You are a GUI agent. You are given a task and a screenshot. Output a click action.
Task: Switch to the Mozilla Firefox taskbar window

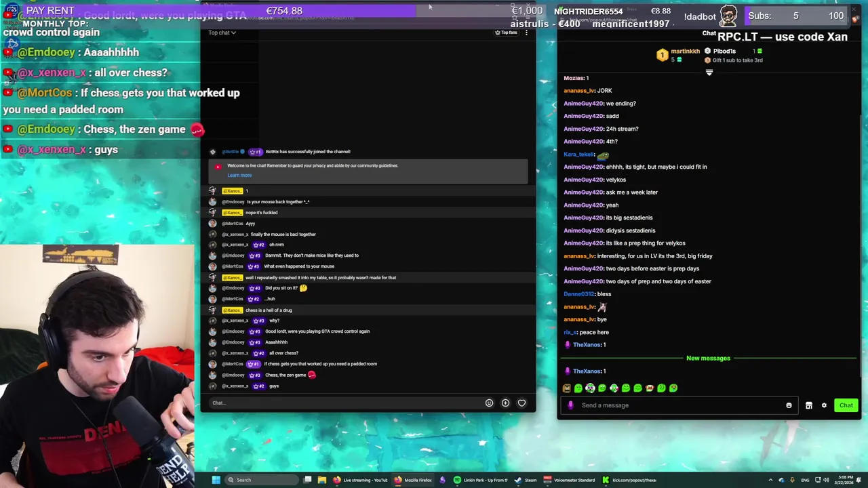tap(413, 480)
